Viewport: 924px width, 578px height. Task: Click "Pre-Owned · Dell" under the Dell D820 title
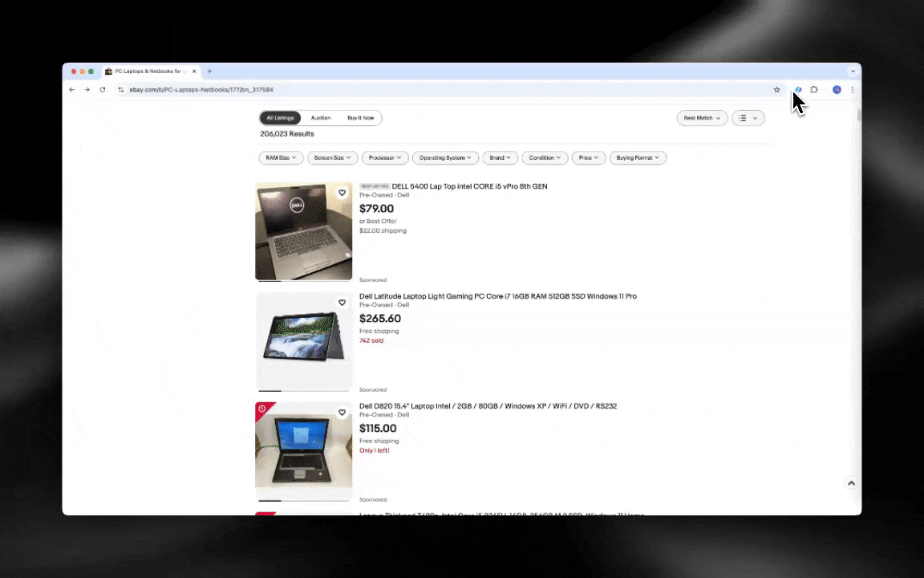(x=384, y=414)
